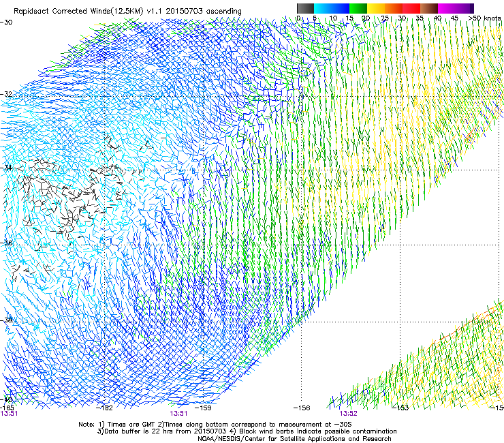The image size is (504, 443).
Task: Click the yellow 20-25 knots legend swatch
Action: pyautogui.click(x=376, y=8)
